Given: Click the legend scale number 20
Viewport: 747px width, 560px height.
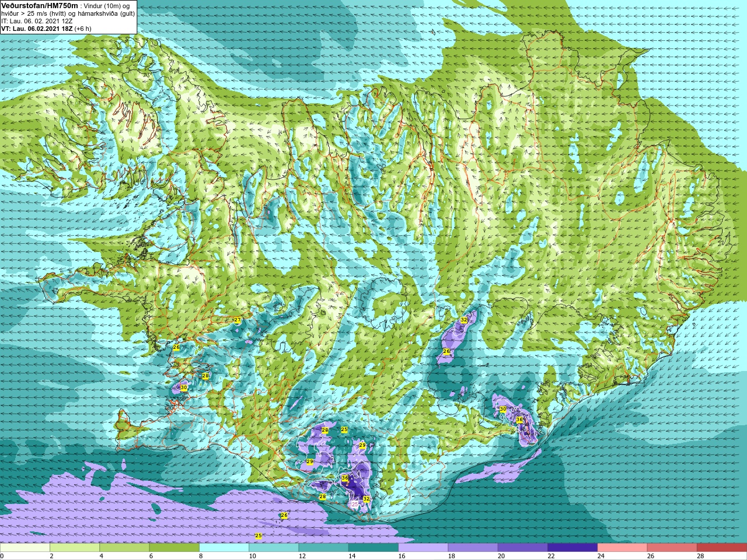Looking at the screenshot, I should point(501,556).
